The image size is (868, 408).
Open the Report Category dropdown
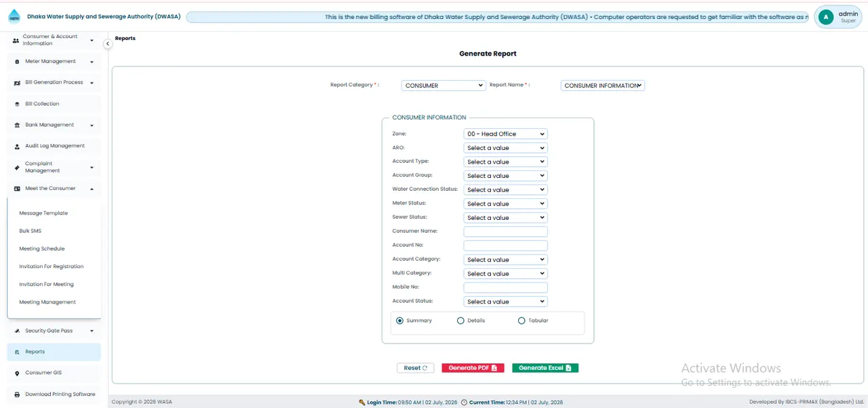pos(443,86)
